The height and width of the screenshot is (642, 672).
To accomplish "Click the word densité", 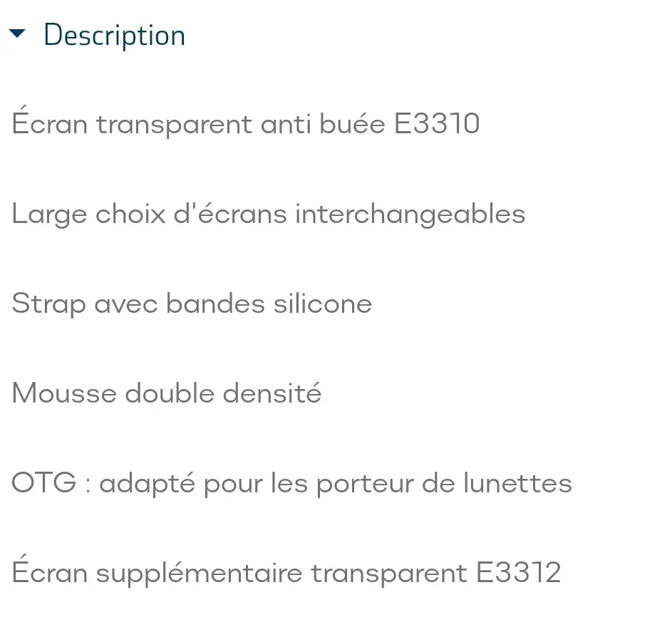I will [272, 392].
